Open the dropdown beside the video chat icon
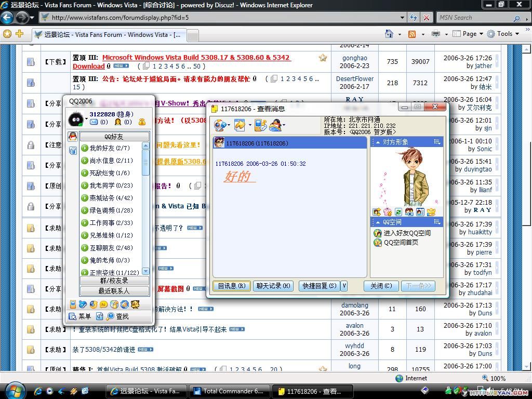 (229, 125)
